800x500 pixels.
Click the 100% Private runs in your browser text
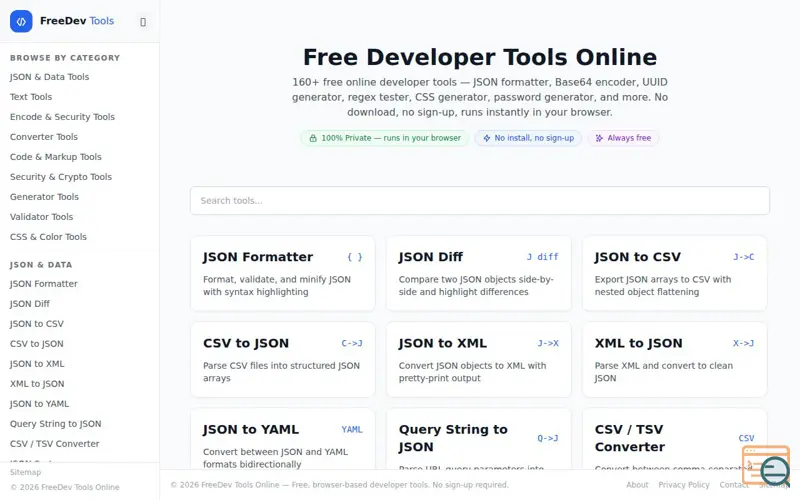pos(391,138)
